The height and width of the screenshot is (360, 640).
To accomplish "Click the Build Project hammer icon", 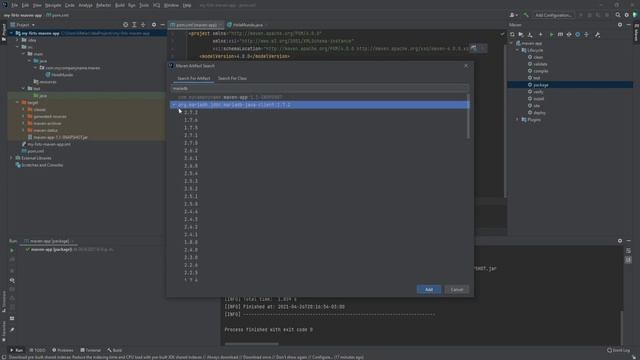I will point(526,15).
